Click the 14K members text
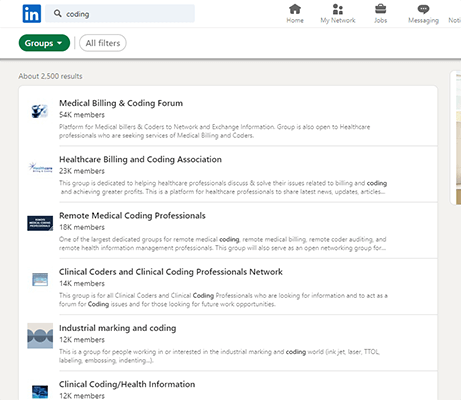Viewport: 461px width, 400px height. (82, 284)
